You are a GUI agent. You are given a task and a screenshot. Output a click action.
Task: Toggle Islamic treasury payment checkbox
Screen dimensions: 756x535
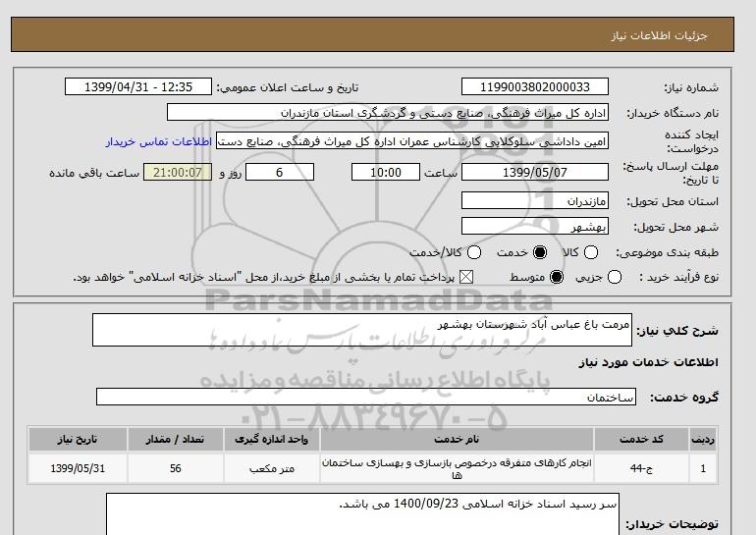pos(465,277)
